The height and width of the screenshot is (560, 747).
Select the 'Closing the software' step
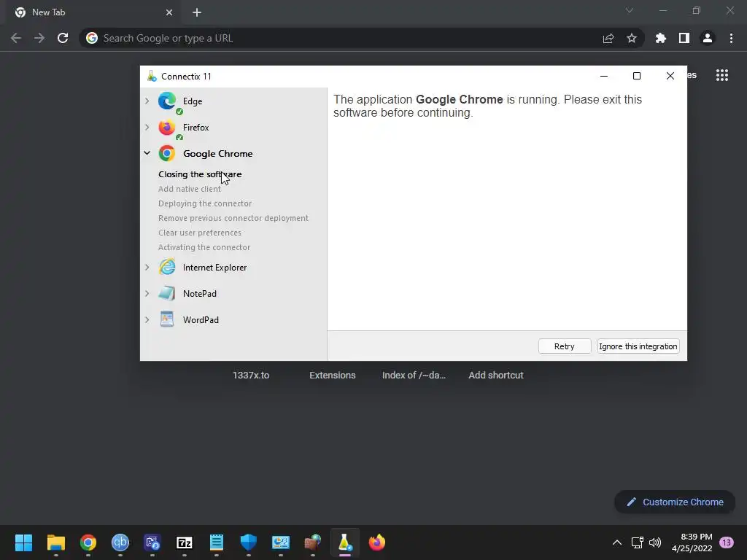click(200, 174)
